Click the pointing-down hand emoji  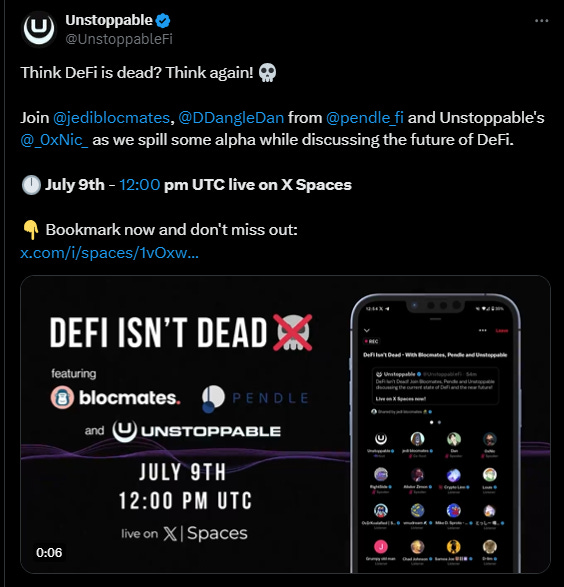31,230
